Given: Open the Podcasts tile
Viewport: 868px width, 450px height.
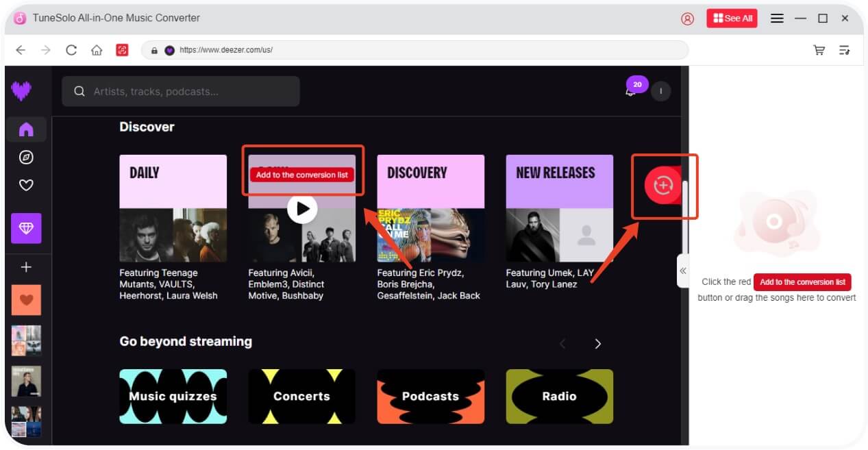Looking at the screenshot, I should [430, 397].
